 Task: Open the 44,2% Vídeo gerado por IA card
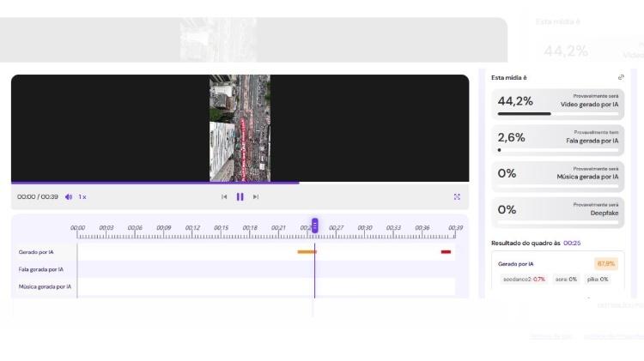(558, 105)
